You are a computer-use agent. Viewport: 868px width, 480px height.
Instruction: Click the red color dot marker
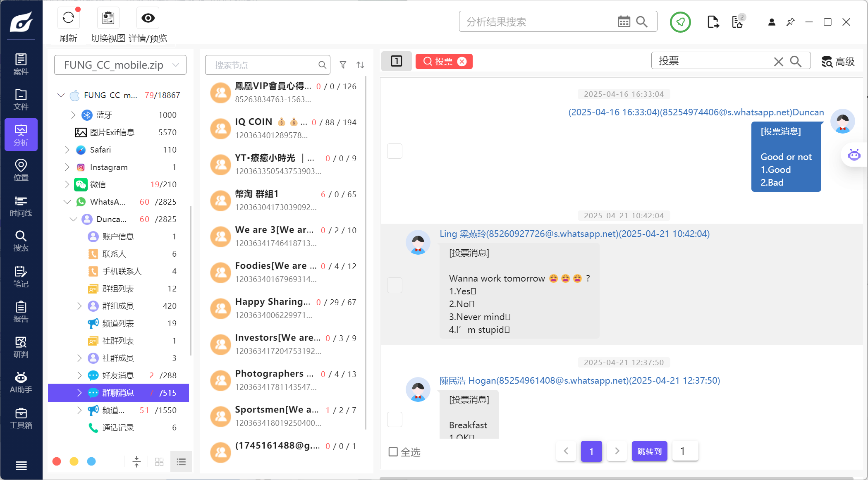(57, 461)
